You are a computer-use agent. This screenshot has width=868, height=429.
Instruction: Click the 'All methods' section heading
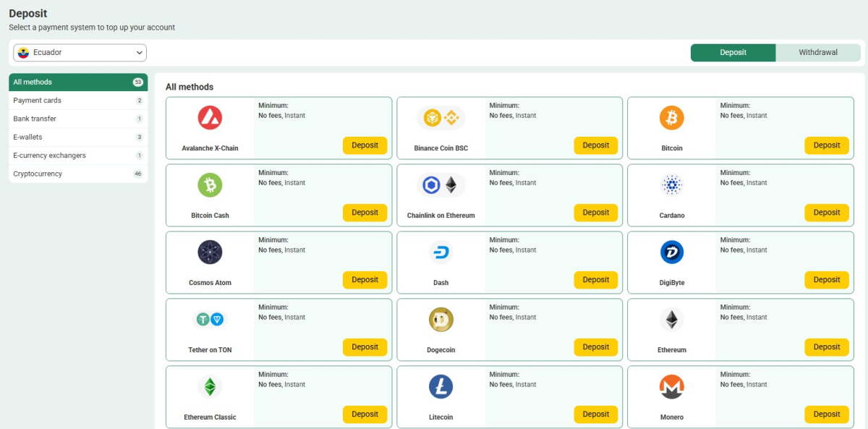point(190,87)
